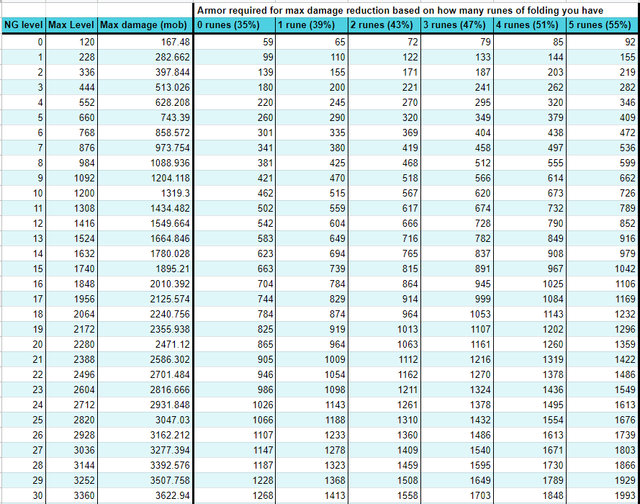Select max damage value 3162.212
This screenshot has height=504, width=640.
[x=145, y=435]
